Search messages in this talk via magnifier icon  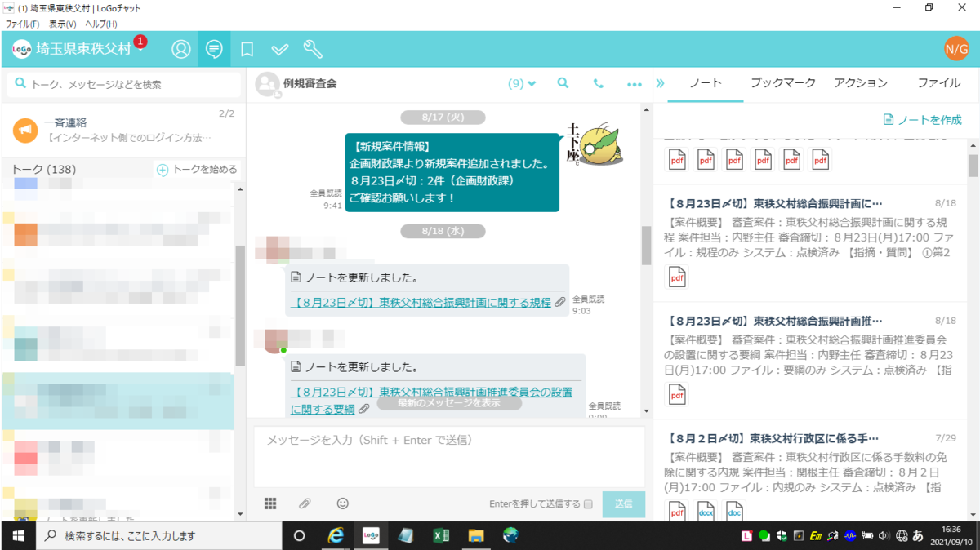coord(563,83)
